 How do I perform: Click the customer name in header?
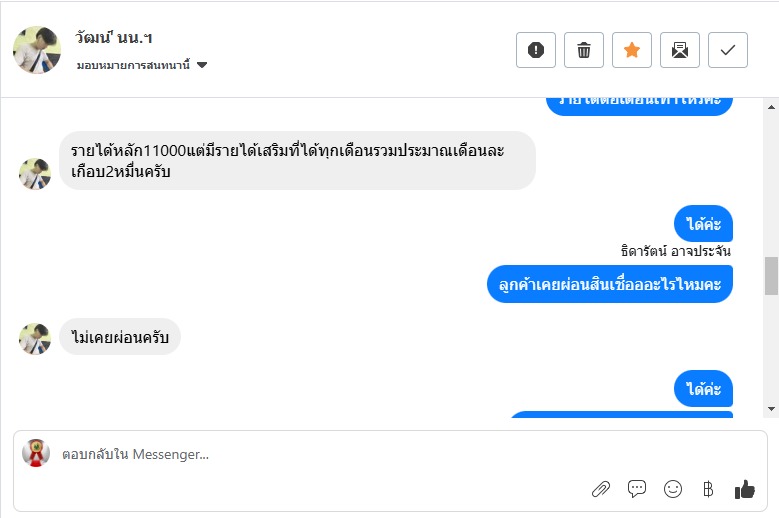pyautogui.click(x=113, y=39)
